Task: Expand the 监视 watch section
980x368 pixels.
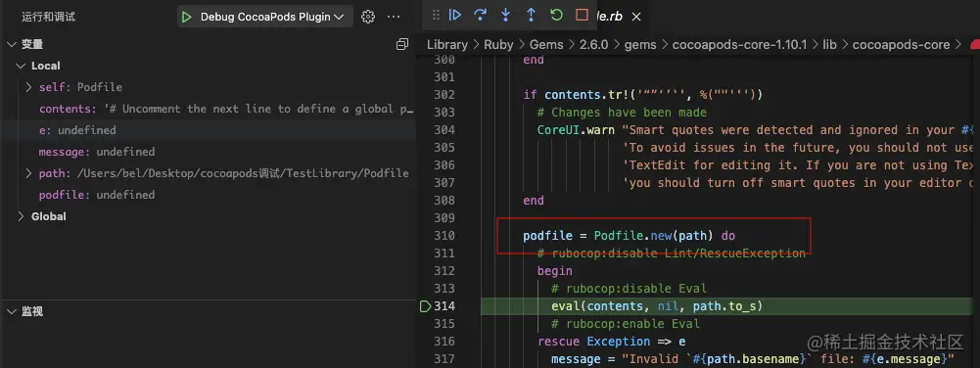Action: [x=11, y=311]
